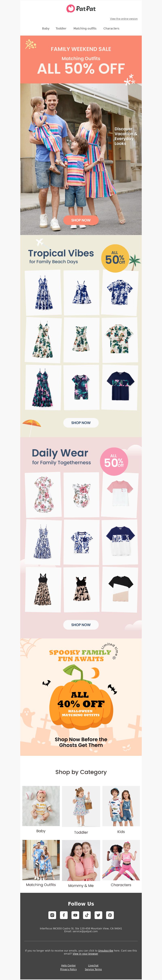Open the Facebook icon under Follow Us
The height and width of the screenshot is (980, 162).
(64, 915)
